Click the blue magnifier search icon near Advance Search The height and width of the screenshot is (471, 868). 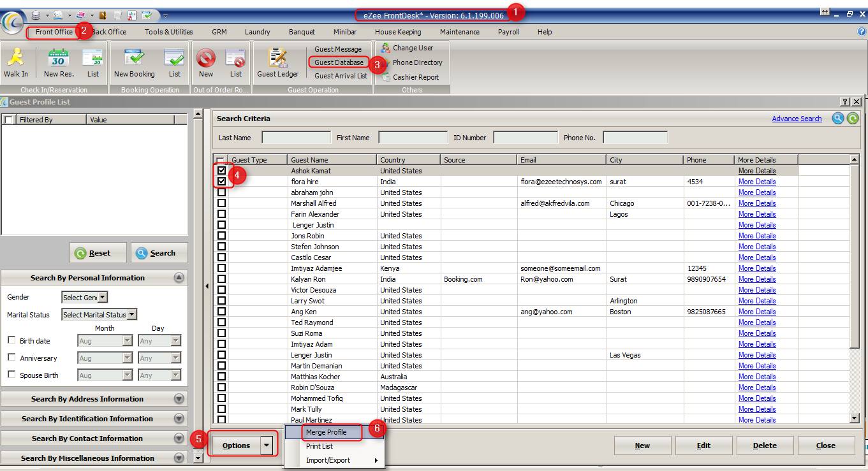pyautogui.click(x=838, y=118)
